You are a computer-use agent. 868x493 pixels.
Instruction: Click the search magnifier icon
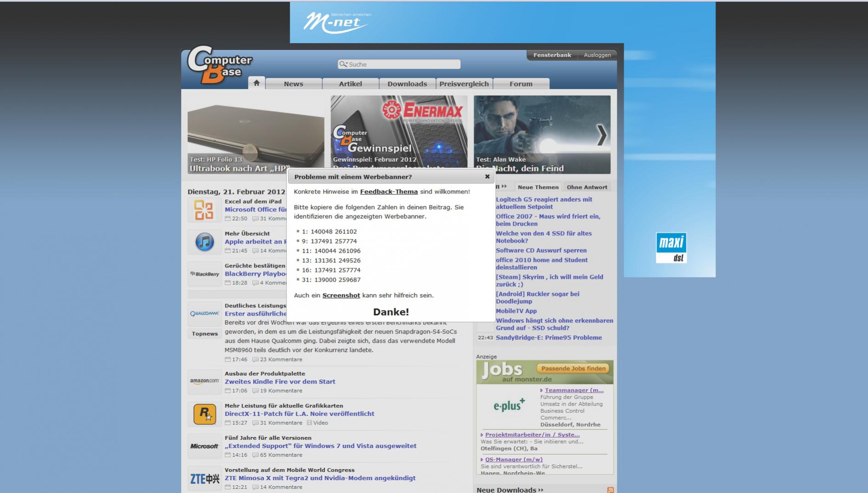[343, 64]
